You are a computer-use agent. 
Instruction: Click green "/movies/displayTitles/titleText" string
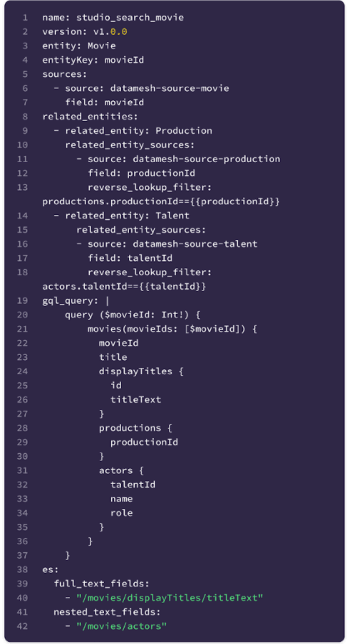coord(170,598)
